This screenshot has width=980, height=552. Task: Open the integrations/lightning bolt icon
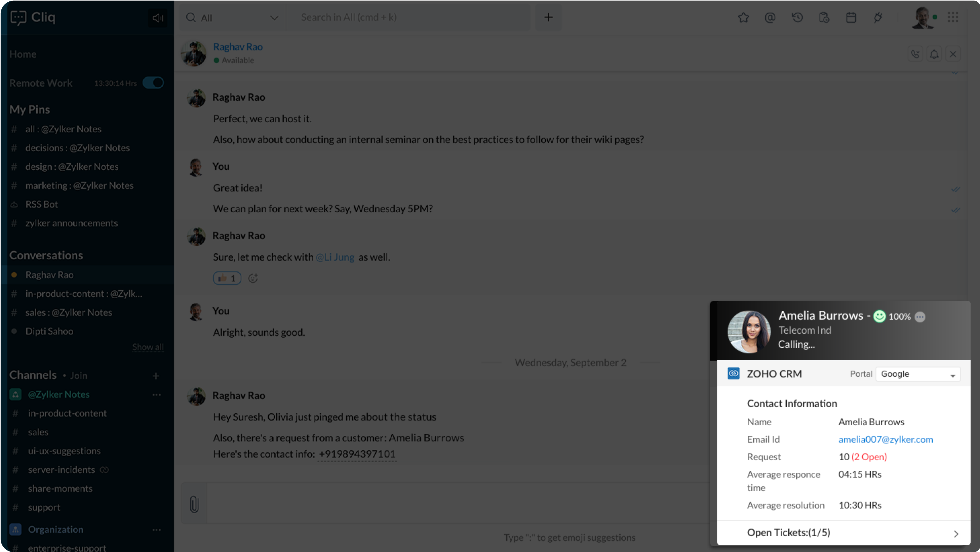coord(878,17)
